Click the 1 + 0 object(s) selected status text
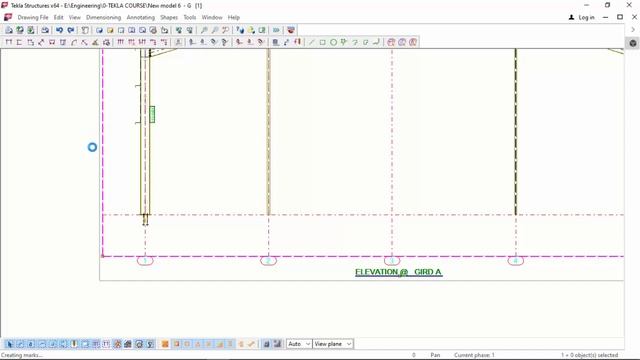 click(x=589, y=355)
